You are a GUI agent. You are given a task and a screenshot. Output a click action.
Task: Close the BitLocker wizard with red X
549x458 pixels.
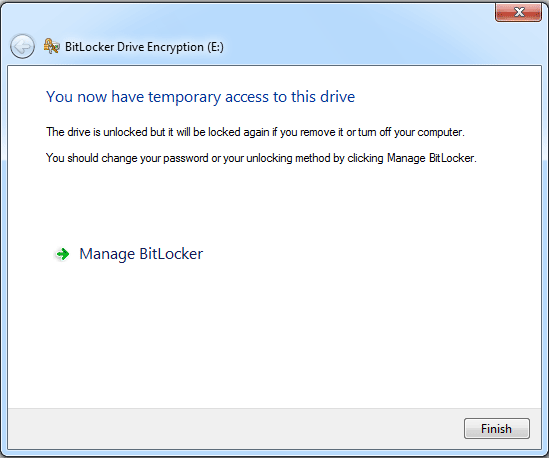(x=519, y=12)
